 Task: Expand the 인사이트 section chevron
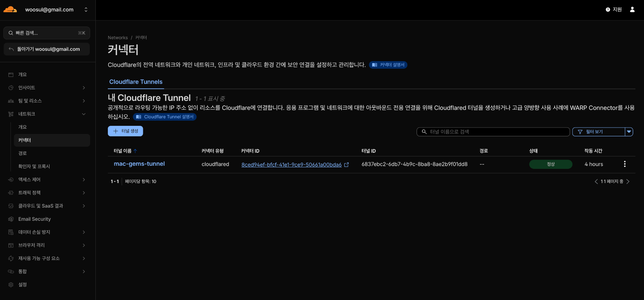pyautogui.click(x=84, y=88)
